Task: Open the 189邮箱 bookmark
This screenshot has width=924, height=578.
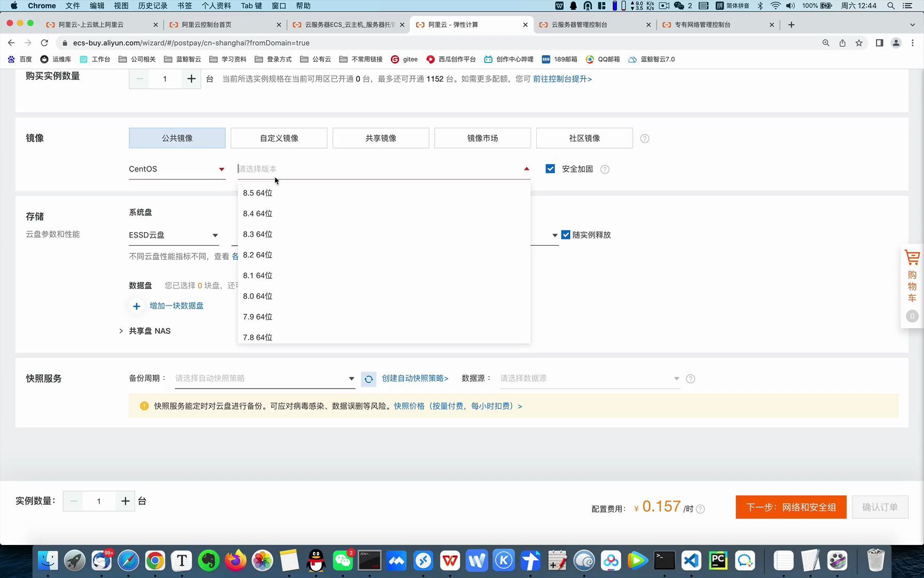Action: (x=559, y=59)
